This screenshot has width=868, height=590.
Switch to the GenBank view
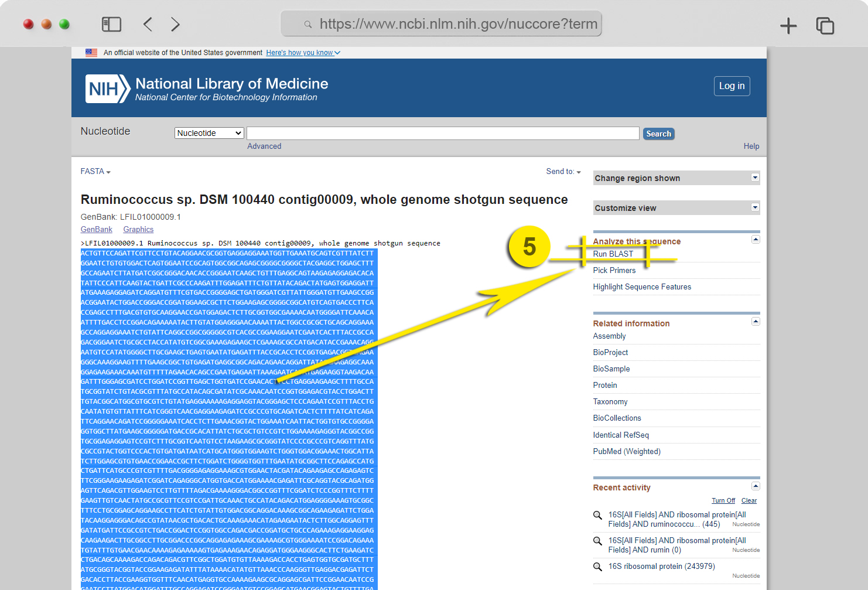[x=97, y=230]
